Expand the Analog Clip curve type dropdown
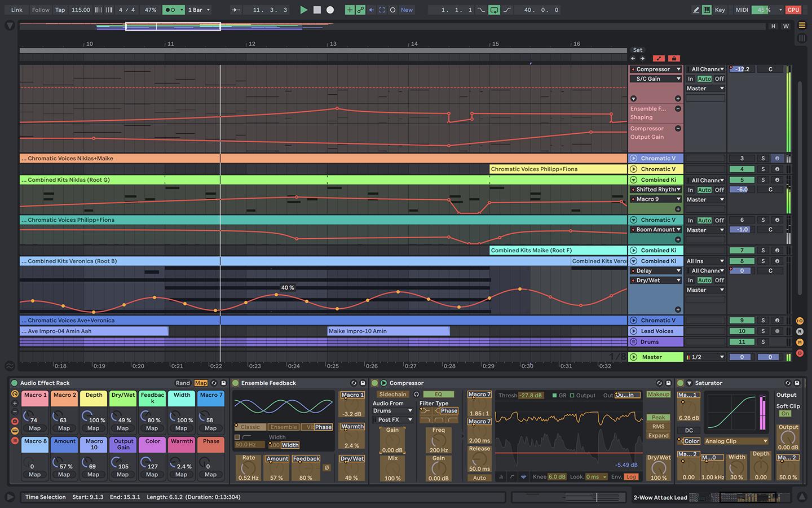Image resolution: width=812 pixels, height=508 pixels. (736, 441)
